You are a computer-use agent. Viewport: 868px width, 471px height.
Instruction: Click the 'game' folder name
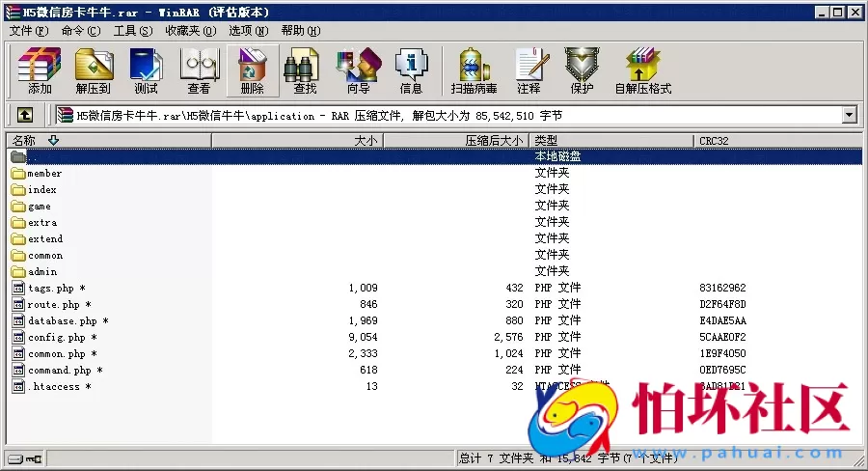(x=40, y=207)
